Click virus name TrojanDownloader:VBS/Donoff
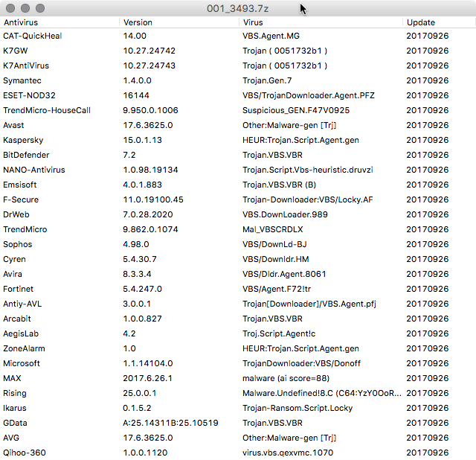Image resolution: width=476 pixels, height=460 pixels. pyautogui.click(x=301, y=363)
